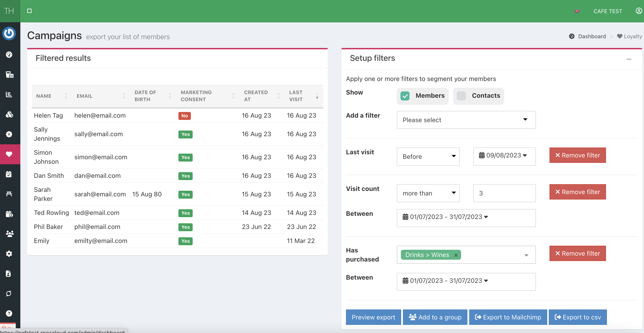This screenshot has height=333, width=644.
Task: Open the user account icon top right
Action: coord(639,11)
